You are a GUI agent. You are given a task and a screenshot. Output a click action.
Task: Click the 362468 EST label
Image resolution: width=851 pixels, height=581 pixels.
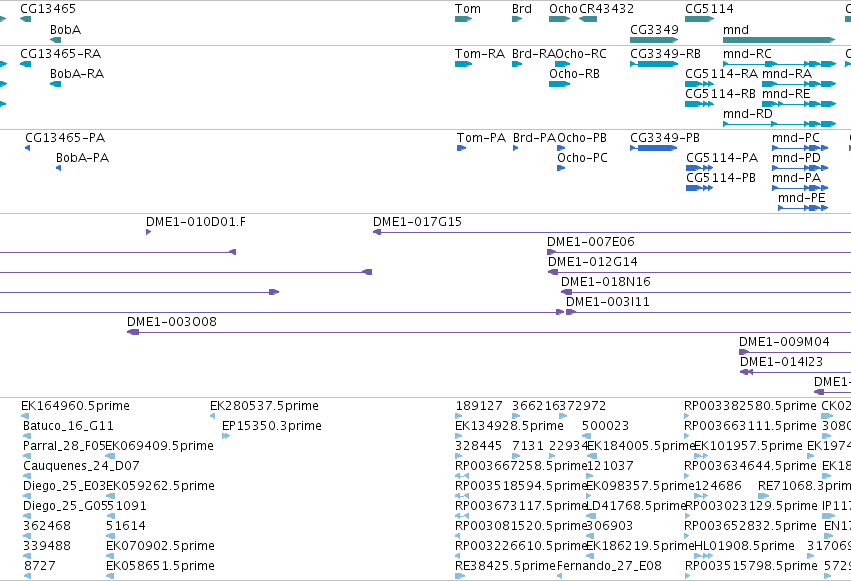(47, 526)
